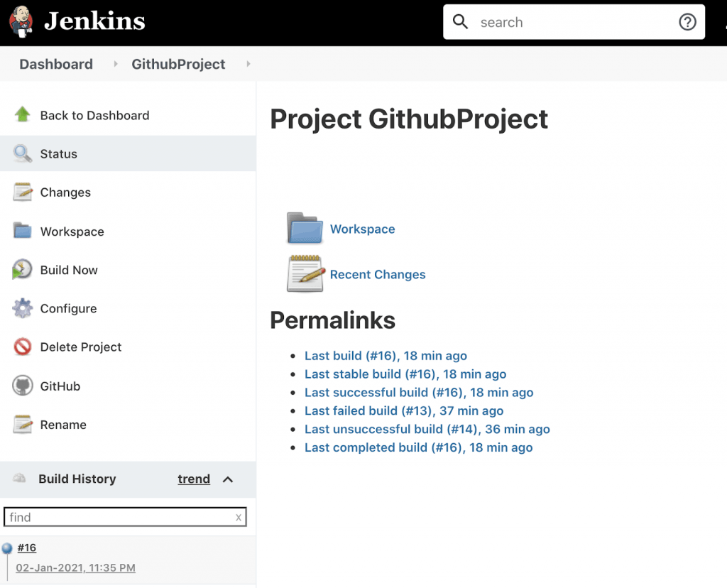The width and height of the screenshot is (727, 588).
Task: Expand the Dashboard breadcrumb arrow
Action: [x=116, y=64]
